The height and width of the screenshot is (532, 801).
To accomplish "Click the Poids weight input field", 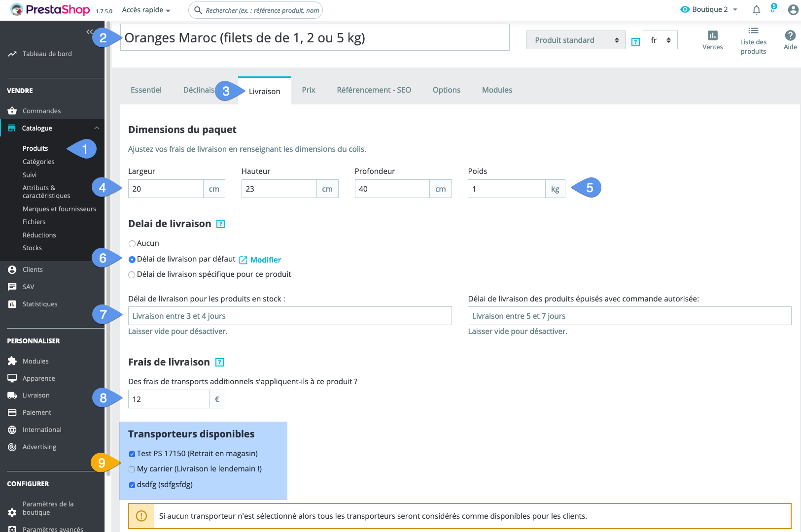I will (506, 189).
